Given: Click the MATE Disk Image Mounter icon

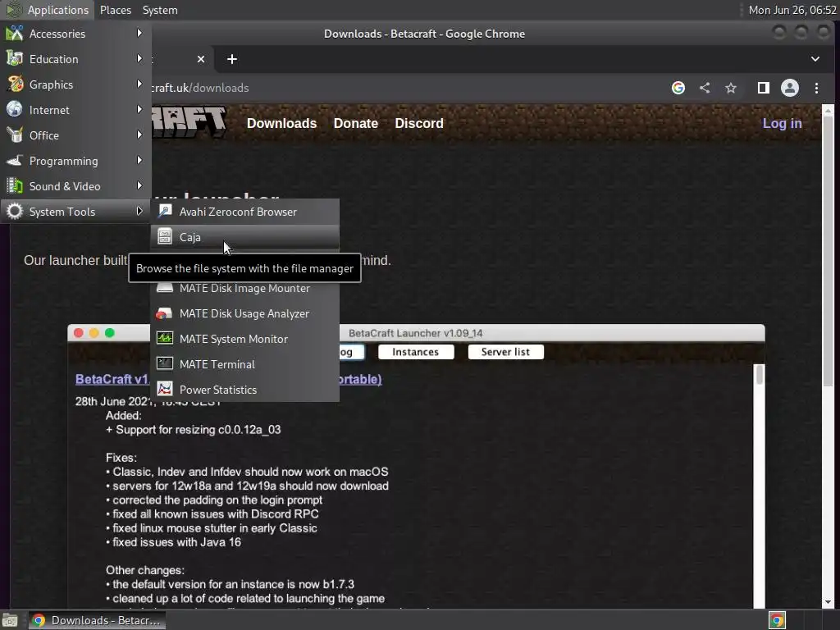Looking at the screenshot, I should [x=164, y=288].
